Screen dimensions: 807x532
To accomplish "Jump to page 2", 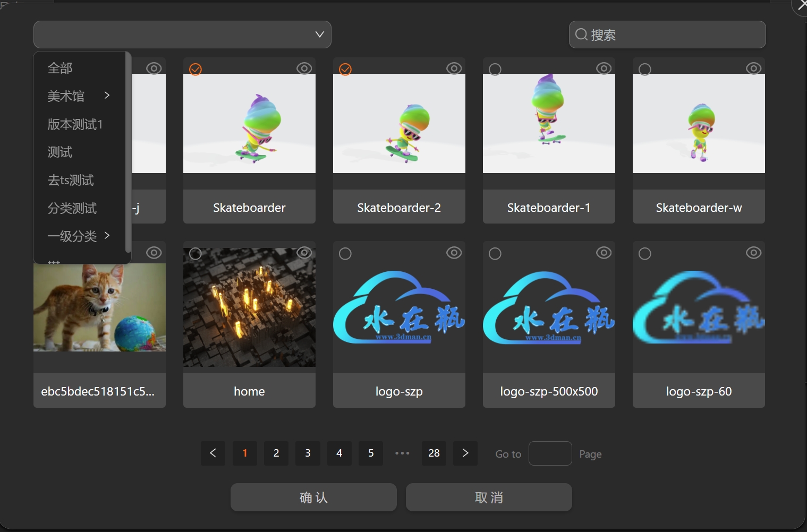I will click(276, 453).
